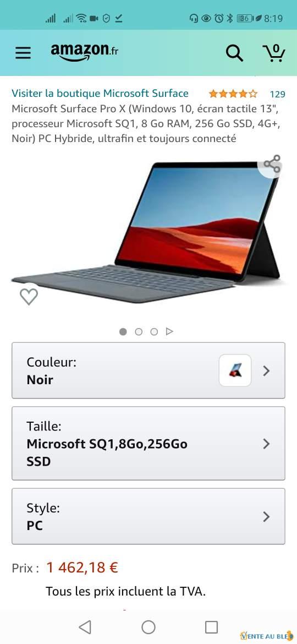
Task: Visit the Microsoft Surface boutique link
Action: [100, 93]
